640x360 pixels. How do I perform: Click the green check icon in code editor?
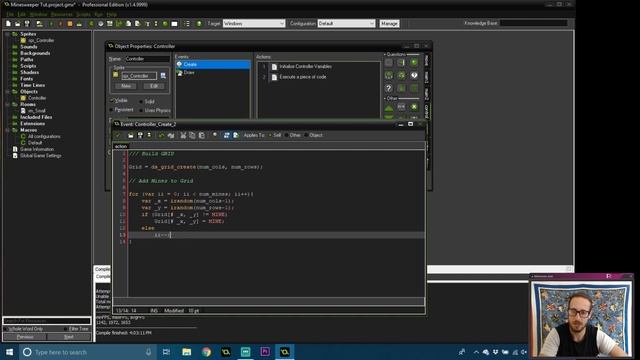tap(118, 135)
